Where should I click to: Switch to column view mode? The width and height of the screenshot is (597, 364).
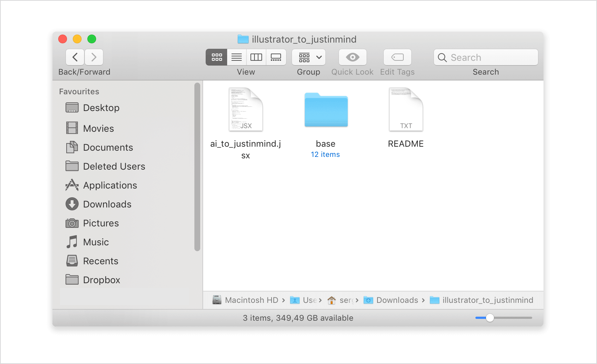pos(256,57)
